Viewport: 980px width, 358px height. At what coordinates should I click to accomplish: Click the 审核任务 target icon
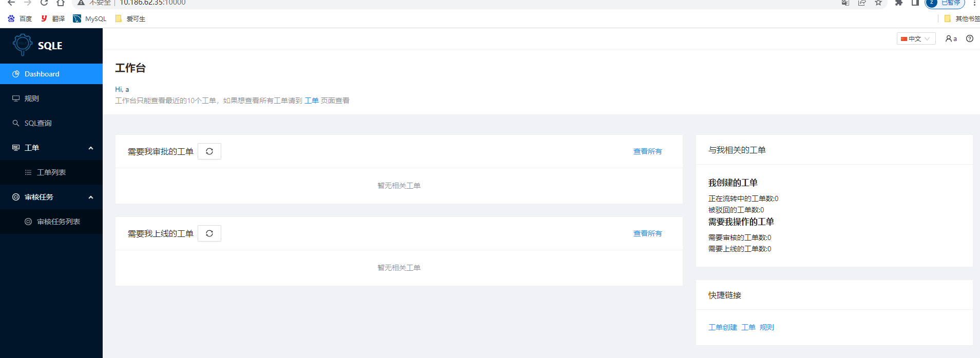(16, 197)
